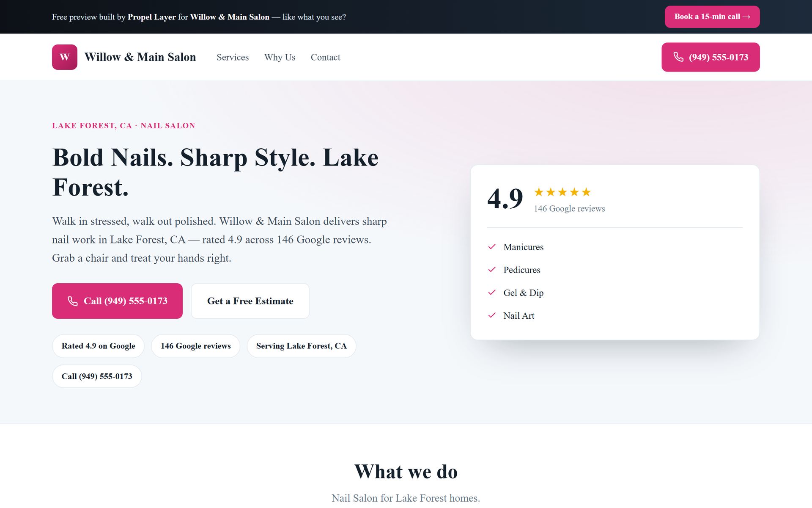Click the pink W logo icon
812x508 pixels.
[64, 57]
